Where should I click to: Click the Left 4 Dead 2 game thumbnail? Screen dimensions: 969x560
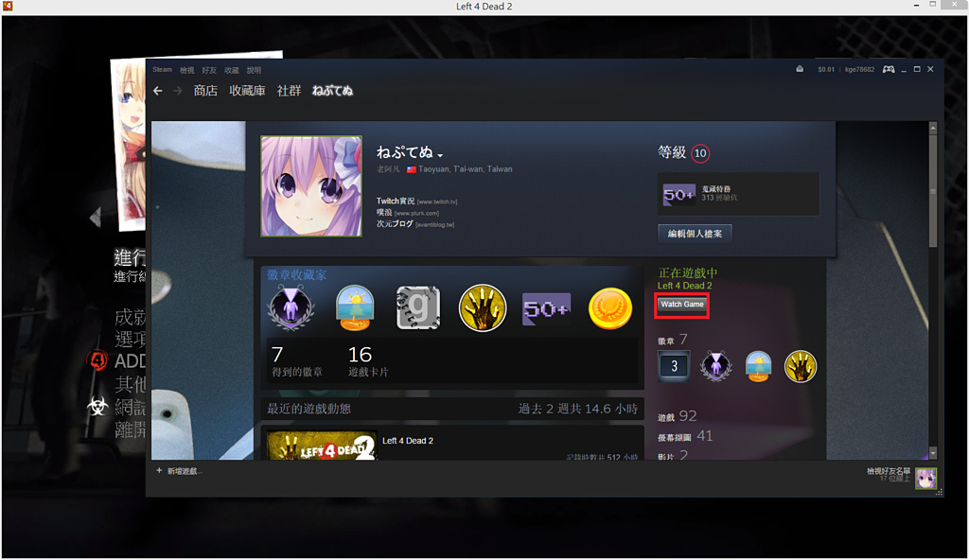click(x=322, y=446)
